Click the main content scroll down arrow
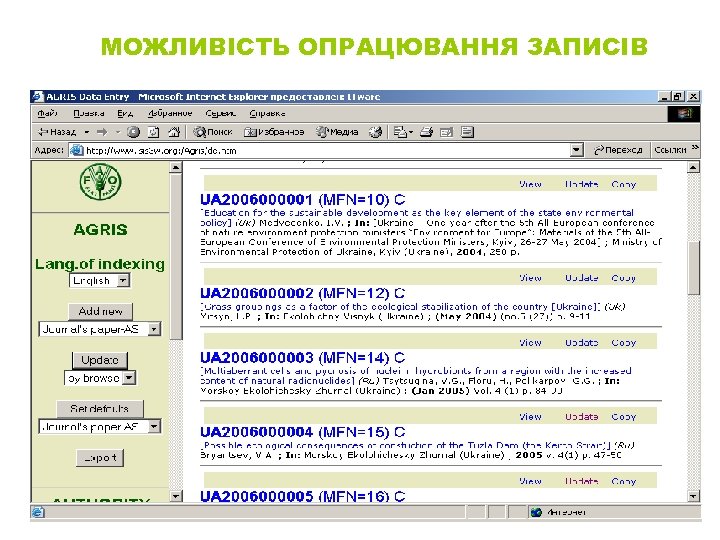Image resolution: width=720 pixels, height=540 pixels. coord(694,496)
